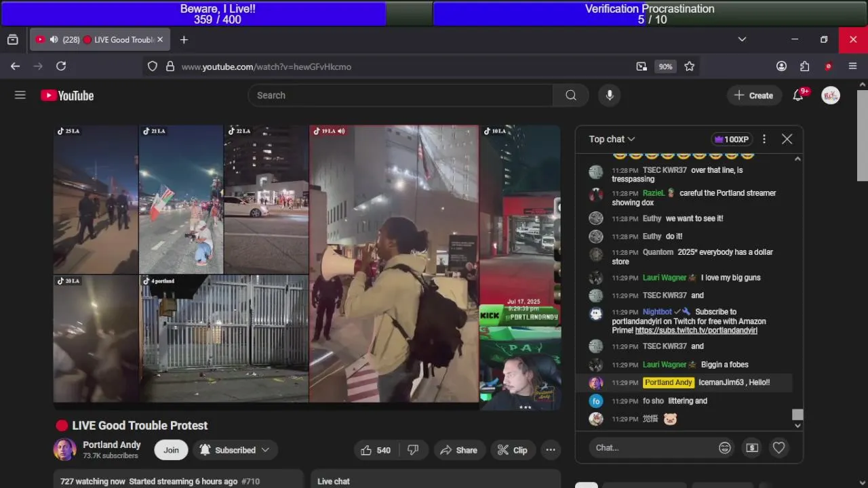Close the live chat panel
Screen dimensions: 868x488
[x=787, y=139]
